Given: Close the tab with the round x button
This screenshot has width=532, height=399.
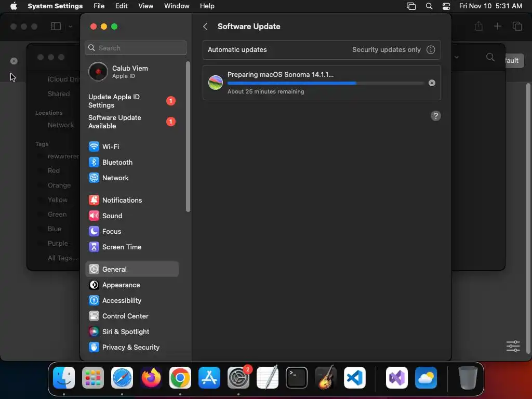Looking at the screenshot, I should [x=14, y=61].
